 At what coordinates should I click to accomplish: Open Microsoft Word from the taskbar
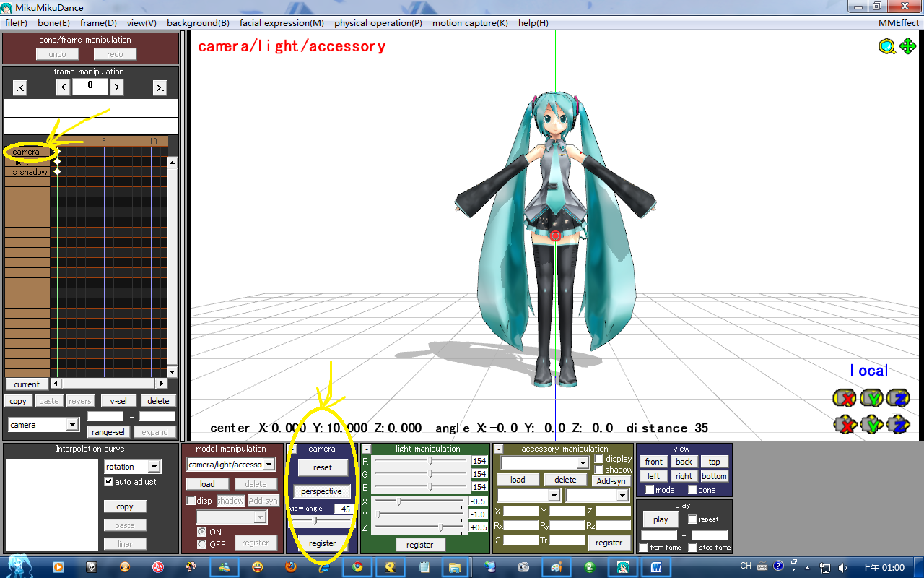pyautogui.click(x=656, y=567)
